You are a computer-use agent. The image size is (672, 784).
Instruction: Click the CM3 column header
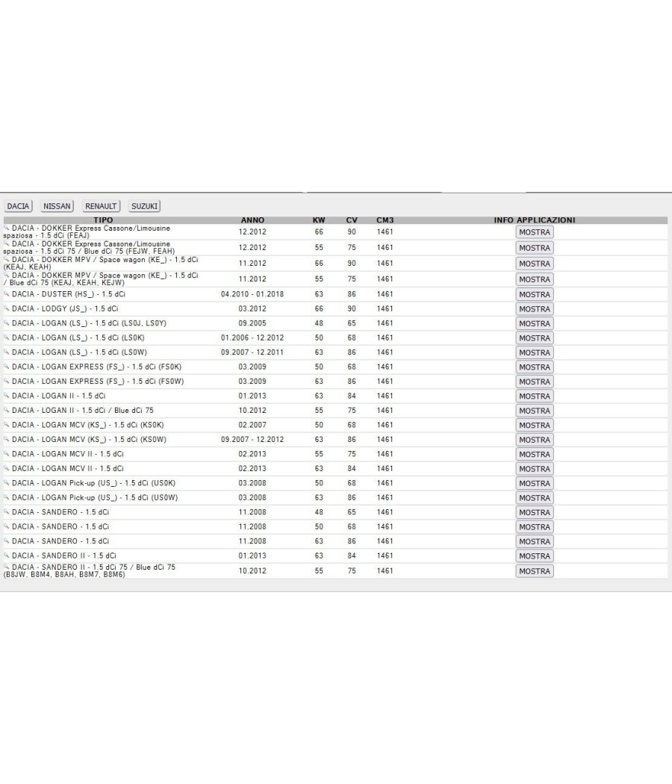(385, 220)
